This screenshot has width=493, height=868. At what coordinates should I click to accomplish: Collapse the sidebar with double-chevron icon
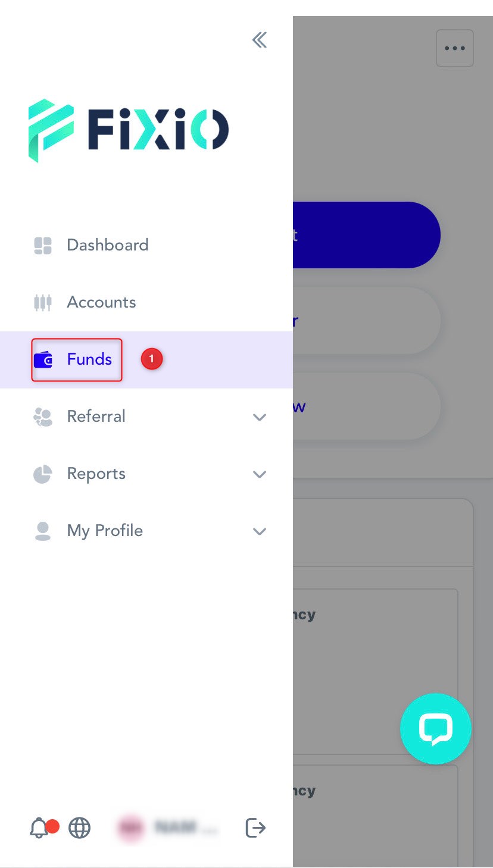[259, 40]
